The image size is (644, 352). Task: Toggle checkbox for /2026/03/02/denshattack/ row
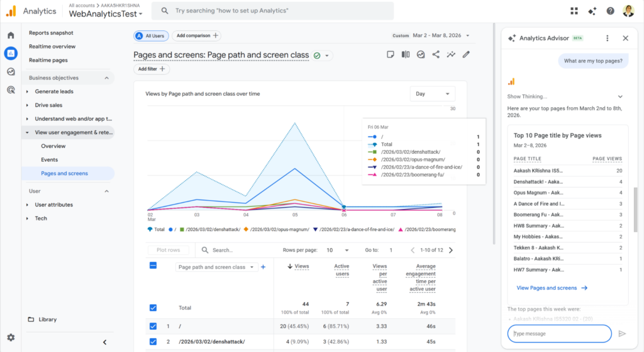153,342
